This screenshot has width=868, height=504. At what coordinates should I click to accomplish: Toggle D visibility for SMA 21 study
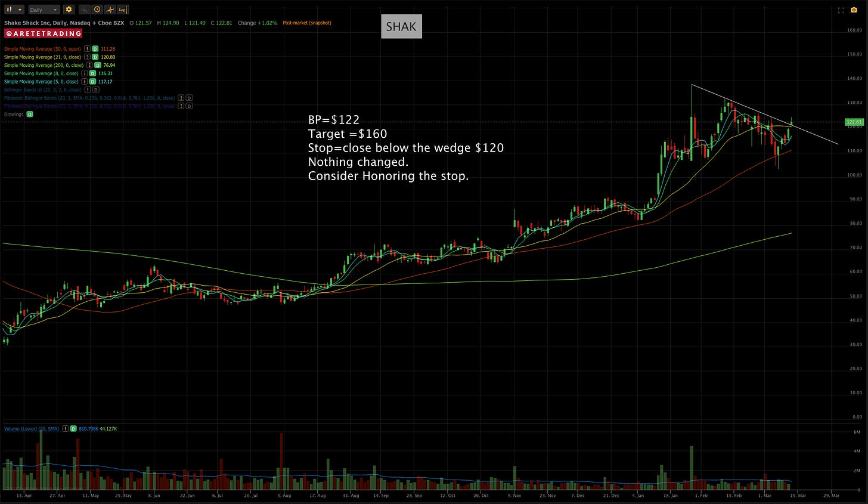(x=95, y=57)
